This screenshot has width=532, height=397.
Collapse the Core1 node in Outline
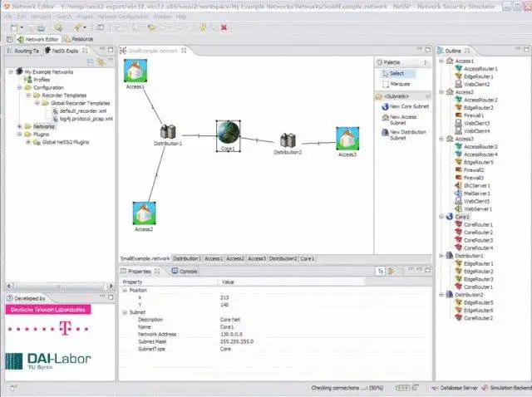click(x=441, y=216)
